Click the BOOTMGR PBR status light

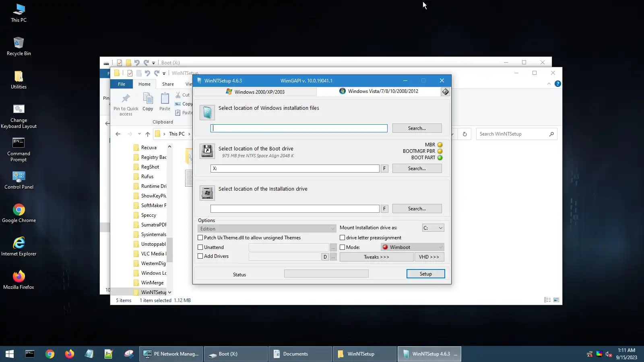[x=440, y=151]
